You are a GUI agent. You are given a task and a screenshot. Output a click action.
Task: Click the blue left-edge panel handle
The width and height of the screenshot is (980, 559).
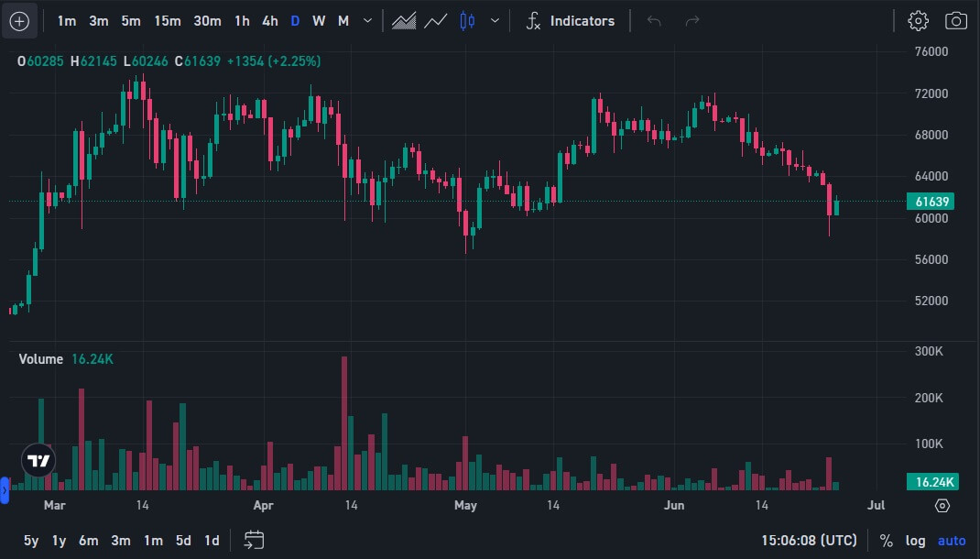click(5, 490)
